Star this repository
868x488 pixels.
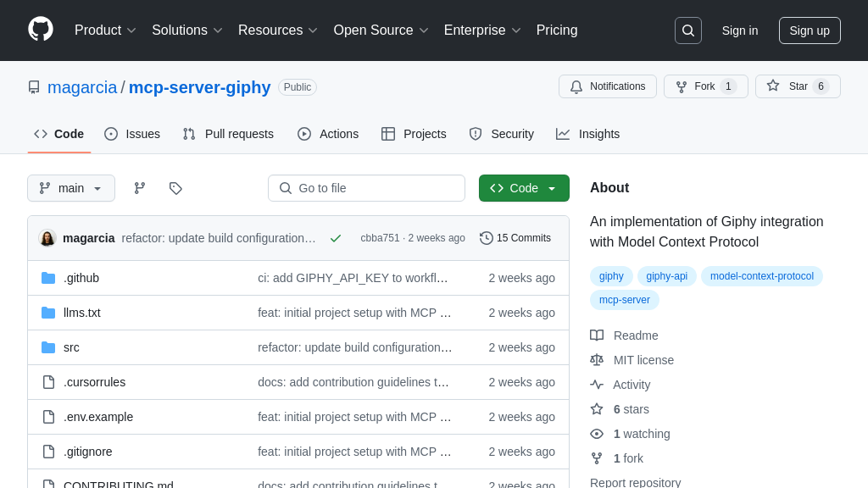787,86
